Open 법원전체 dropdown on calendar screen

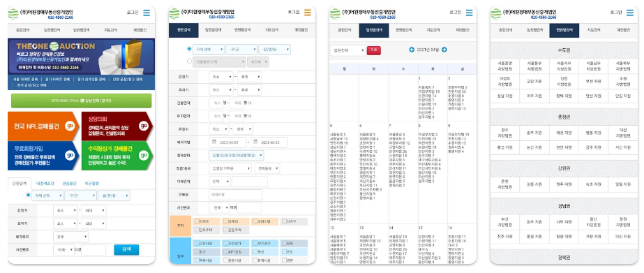[347, 50]
